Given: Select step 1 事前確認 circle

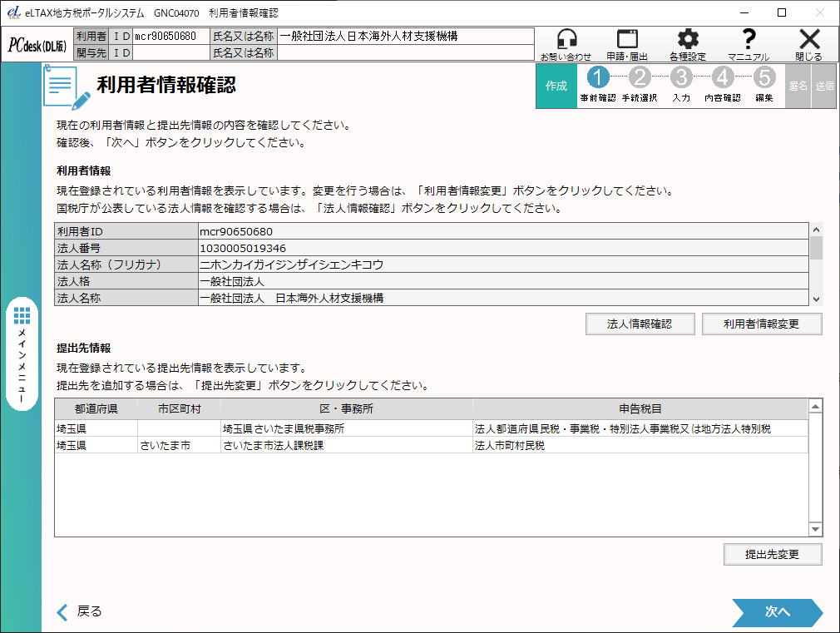Looking at the screenshot, I should pos(598,77).
